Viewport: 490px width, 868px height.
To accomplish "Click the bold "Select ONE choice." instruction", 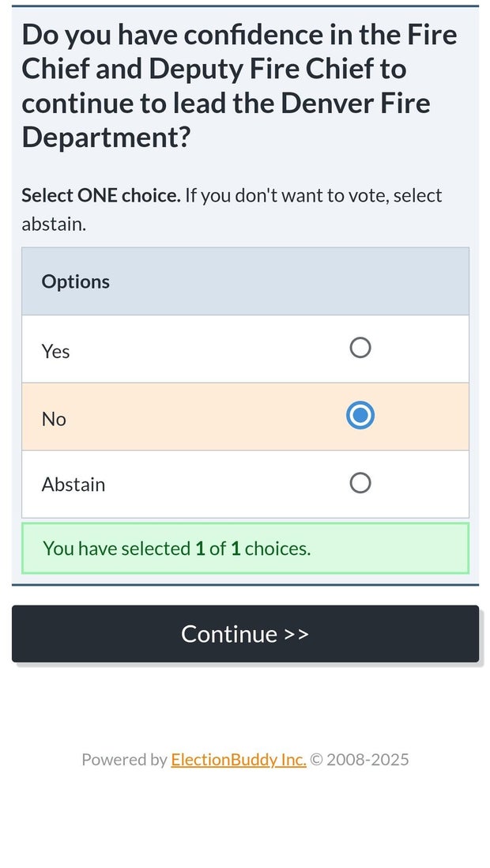I will pyautogui.click(x=101, y=195).
